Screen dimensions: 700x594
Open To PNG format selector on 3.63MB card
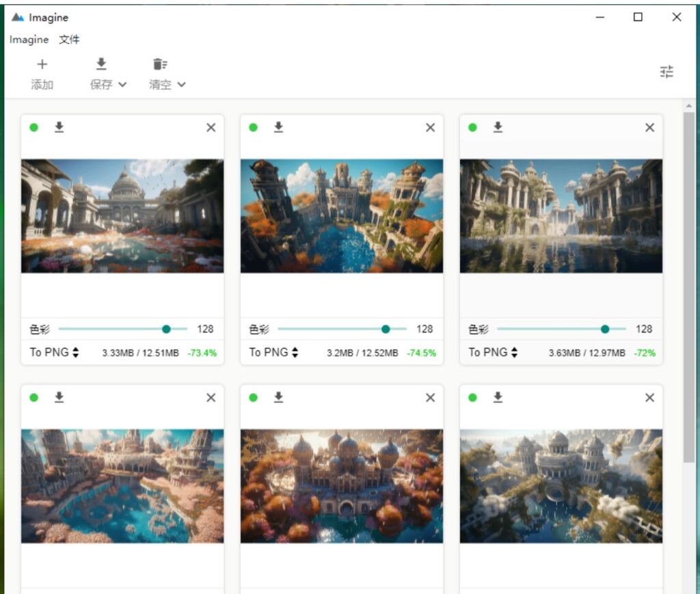(493, 353)
